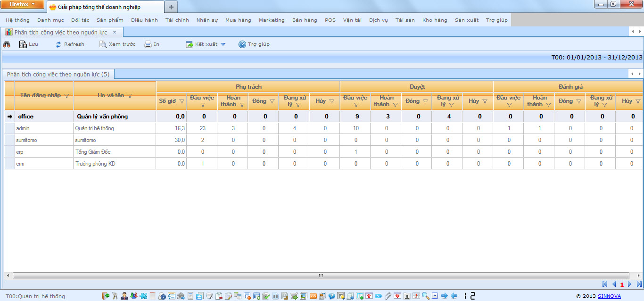Viewport: 644px width, 301px height.
Task: Open Trợ giúp help in the toolbar
Action: tap(254, 44)
